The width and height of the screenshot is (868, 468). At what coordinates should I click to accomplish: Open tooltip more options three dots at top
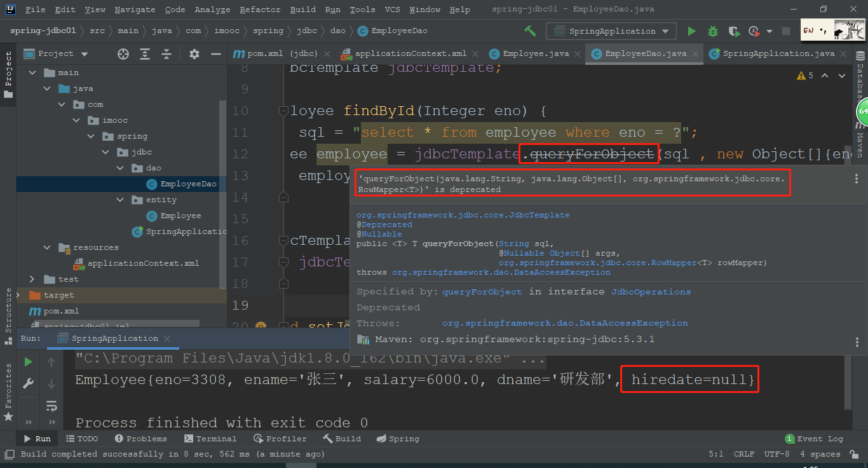[857, 179]
